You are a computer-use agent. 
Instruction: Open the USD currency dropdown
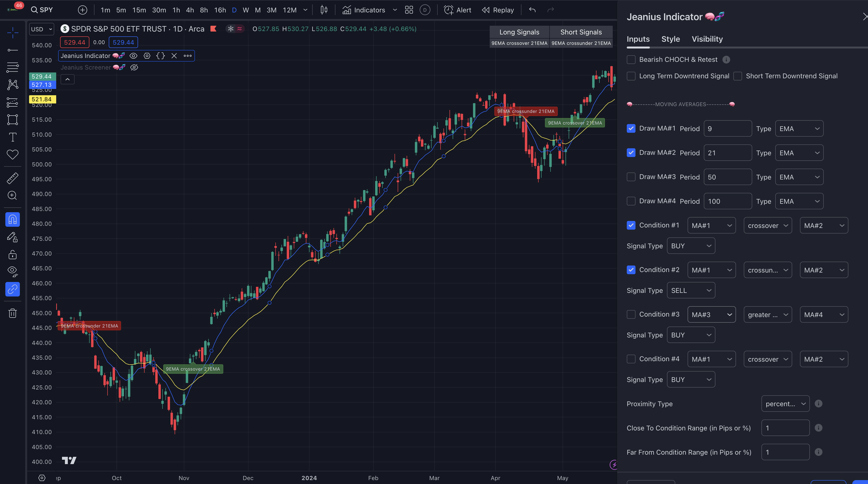(x=41, y=29)
